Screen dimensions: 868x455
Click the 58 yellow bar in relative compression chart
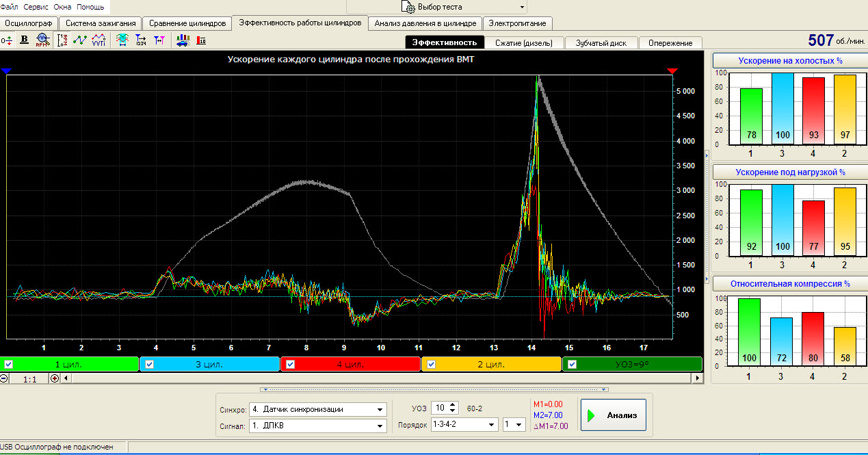845,346
